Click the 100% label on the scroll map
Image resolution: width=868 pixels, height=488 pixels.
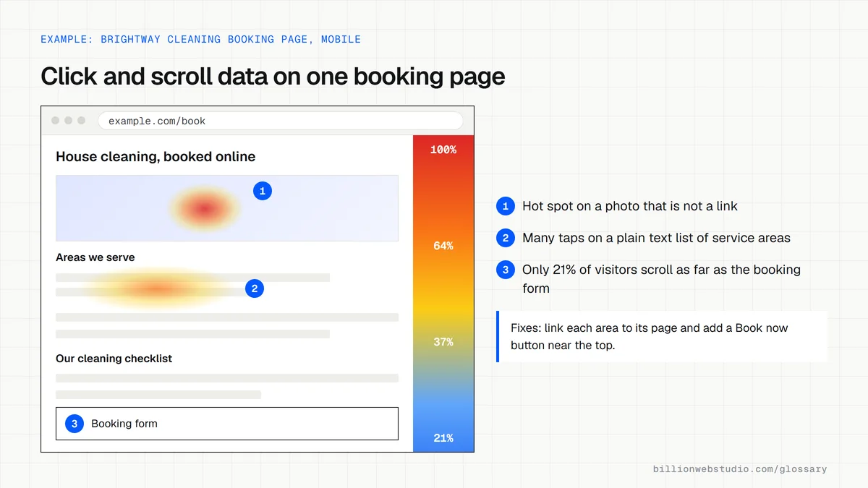(x=443, y=150)
